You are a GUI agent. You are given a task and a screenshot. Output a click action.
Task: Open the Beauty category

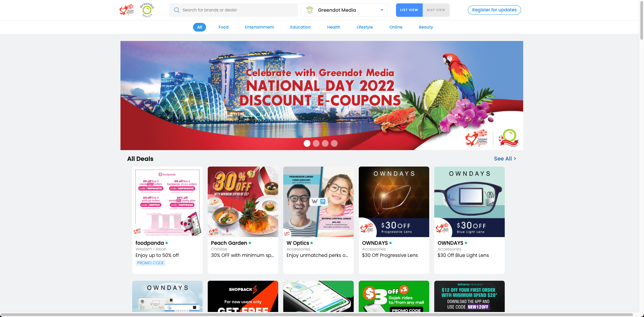coord(426,27)
